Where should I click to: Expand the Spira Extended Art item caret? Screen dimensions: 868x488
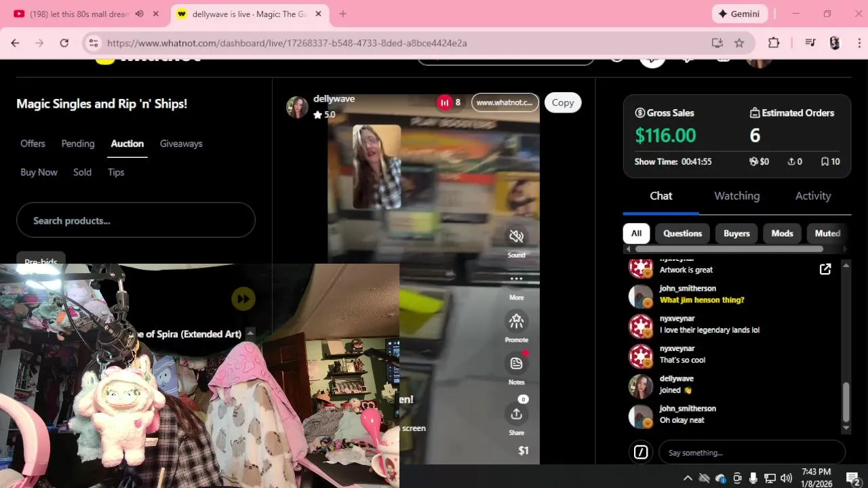(250, 333)
